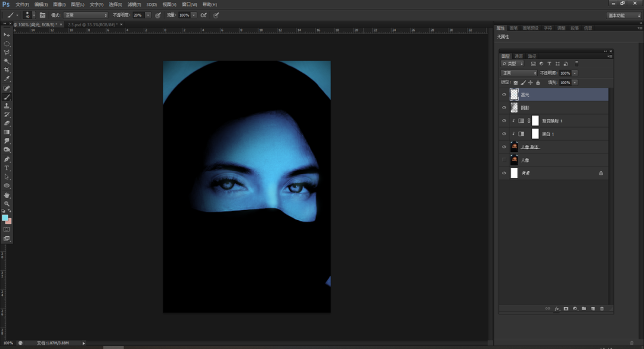The width and height of the screenshot is (644, 349).
Task: Open the brush panel toggle in options bar
Action: (42, 15)
